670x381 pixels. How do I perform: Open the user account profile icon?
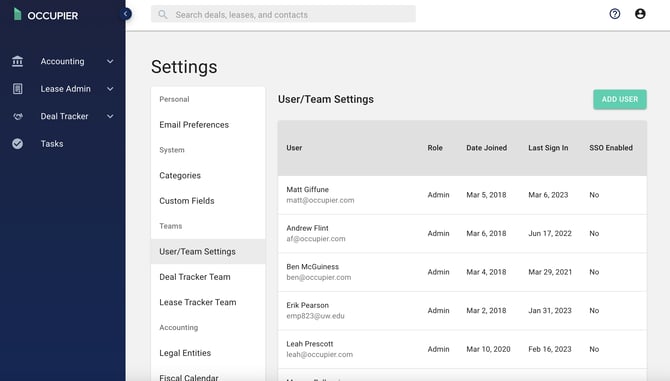point(640,14)
